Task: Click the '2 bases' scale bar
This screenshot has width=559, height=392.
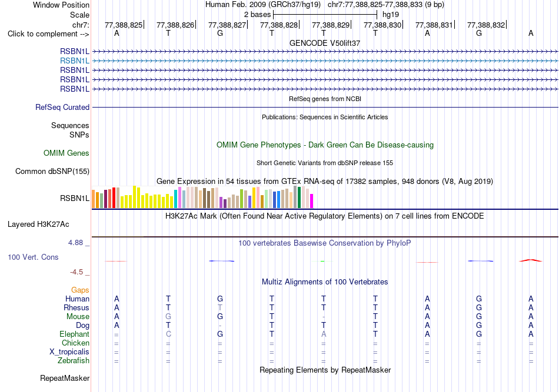Action: point(325,15)
